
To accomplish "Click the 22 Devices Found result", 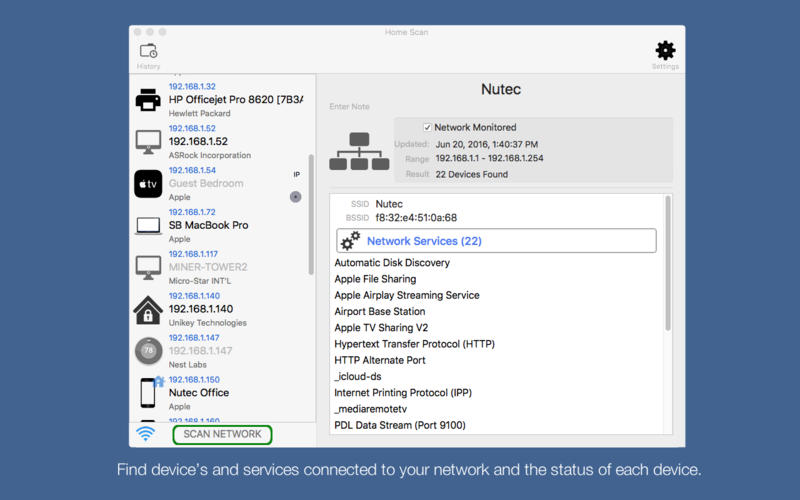I will pos(471,174).
